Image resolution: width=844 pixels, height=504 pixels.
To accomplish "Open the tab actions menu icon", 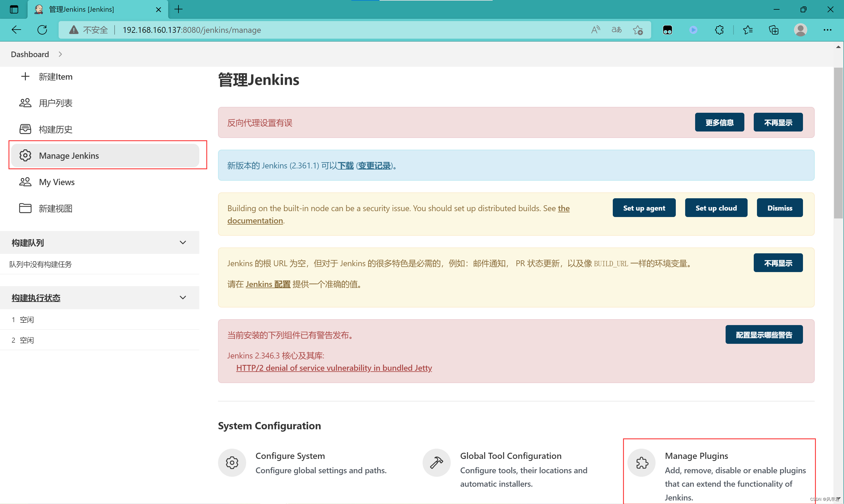I will pos(14,9).
